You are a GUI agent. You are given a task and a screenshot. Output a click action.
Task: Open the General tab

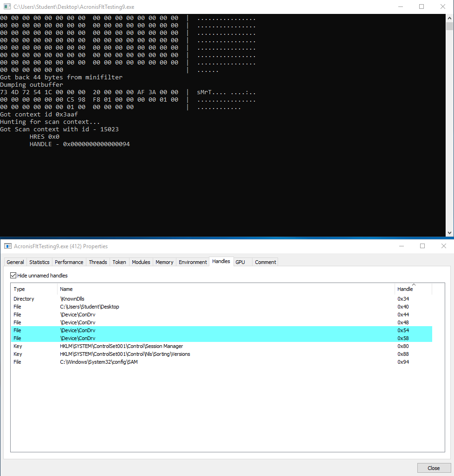point(15,262)
